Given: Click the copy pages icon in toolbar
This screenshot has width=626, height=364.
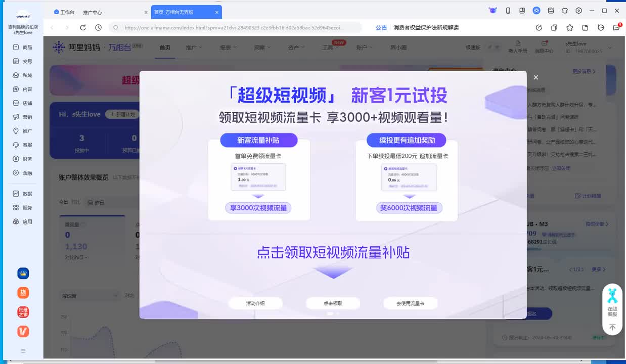Looking at the screenshot, I should (x=554, y=28).
